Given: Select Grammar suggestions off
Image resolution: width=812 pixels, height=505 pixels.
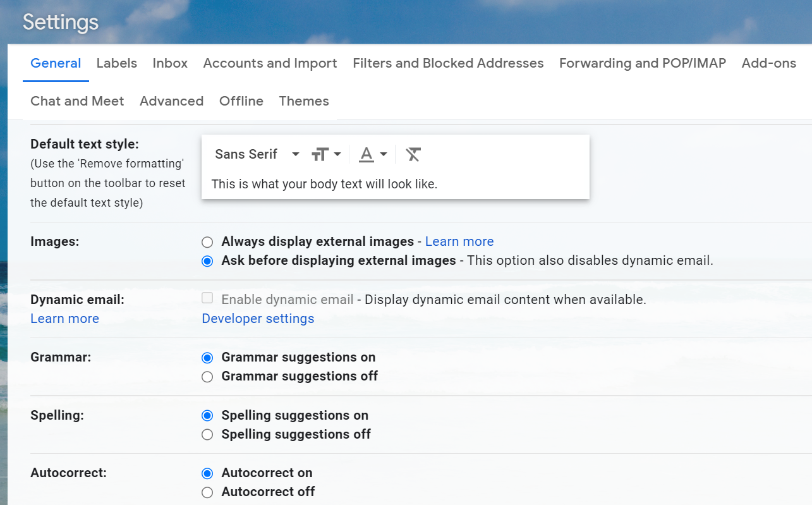Looking at the screenshot, I should (x=207, y=377).
